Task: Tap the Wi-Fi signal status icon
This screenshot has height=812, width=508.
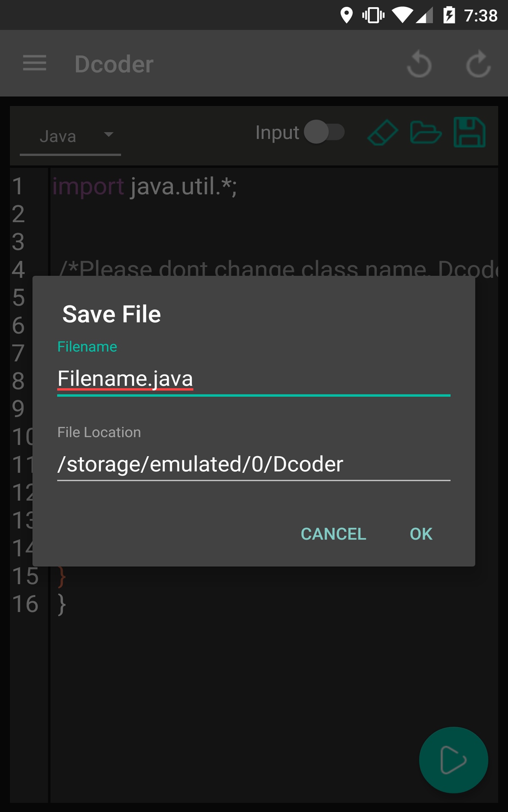Action: [x=402, y=16]
